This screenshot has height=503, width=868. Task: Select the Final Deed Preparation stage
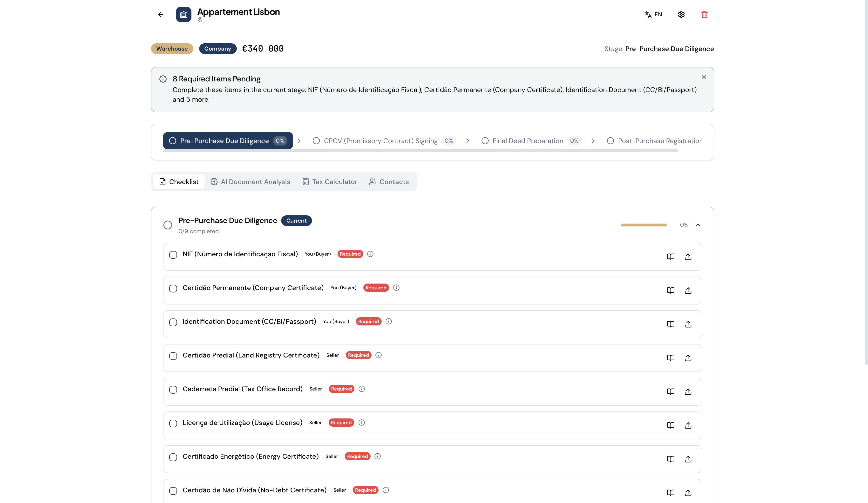coord(531,141)
